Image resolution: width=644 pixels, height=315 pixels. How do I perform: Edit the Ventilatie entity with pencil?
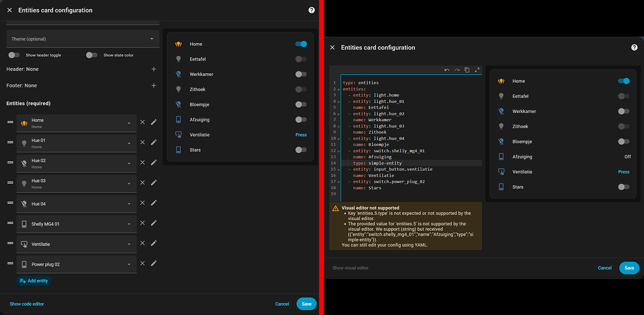(x=153, y=243)
